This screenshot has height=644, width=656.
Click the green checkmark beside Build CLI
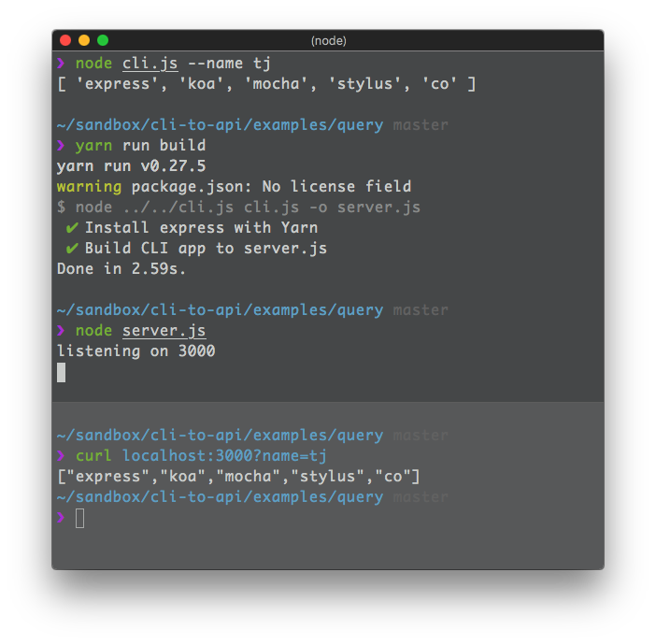[72, 248]
